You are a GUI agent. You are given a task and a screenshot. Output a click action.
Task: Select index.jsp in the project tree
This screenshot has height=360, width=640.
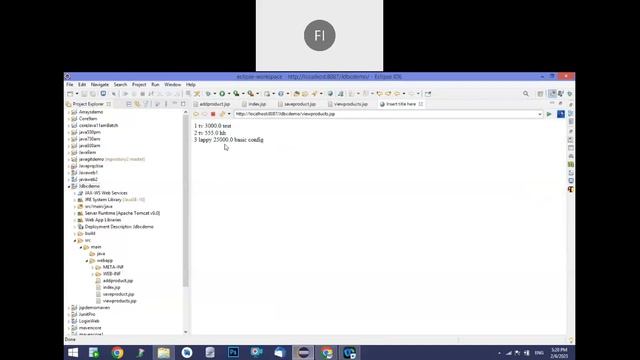click(x=111, y=287)
